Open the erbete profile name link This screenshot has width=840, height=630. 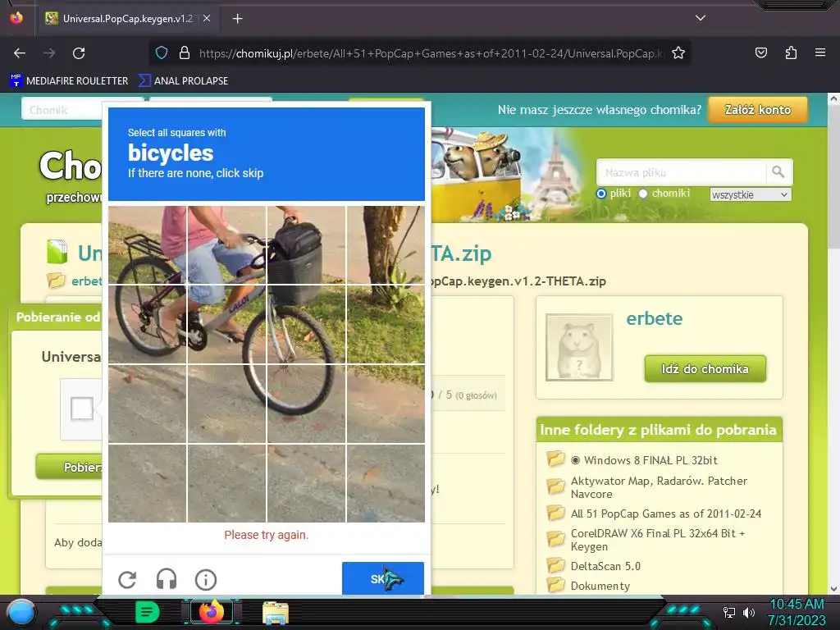coord(654,319)
